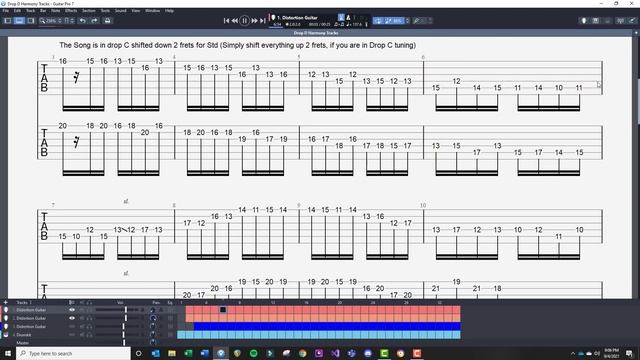The height and width of the screenshot is (360, 640).
Task: Show the Drumkit track visibility toggle
Action: (72, 335)
